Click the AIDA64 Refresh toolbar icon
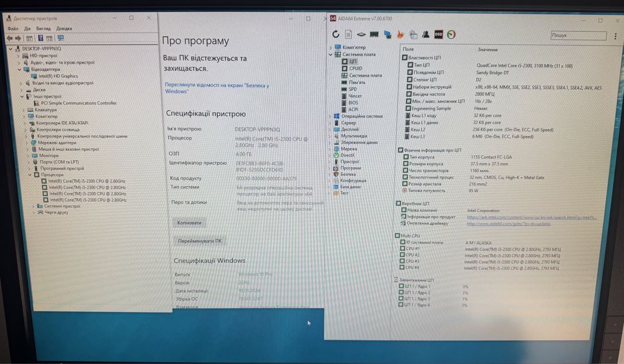Image resolution: width=624 pixels, height=364 pixels. pyautogui.click(x=336, y=34)
